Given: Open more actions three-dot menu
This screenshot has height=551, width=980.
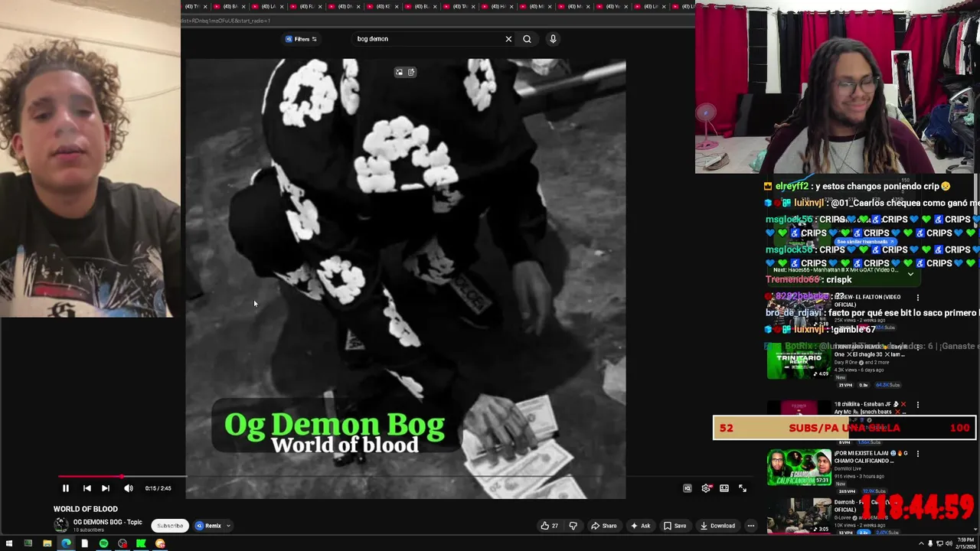Looking at the screenshot, I should (x=751, y=526).
